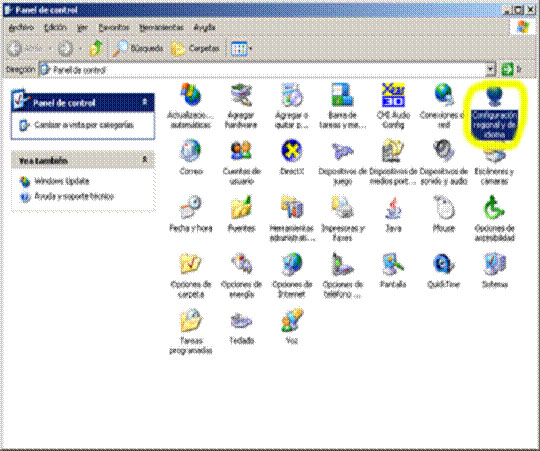Open Dispositivos de sonido y audio
540x451 pixels.
(x=444, y=162)
